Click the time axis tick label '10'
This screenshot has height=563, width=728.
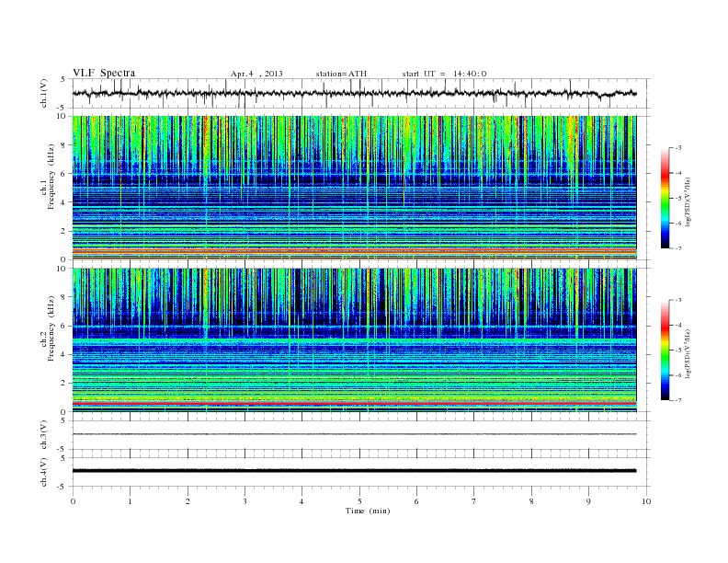pyautogui.click(x=646, y=501)
